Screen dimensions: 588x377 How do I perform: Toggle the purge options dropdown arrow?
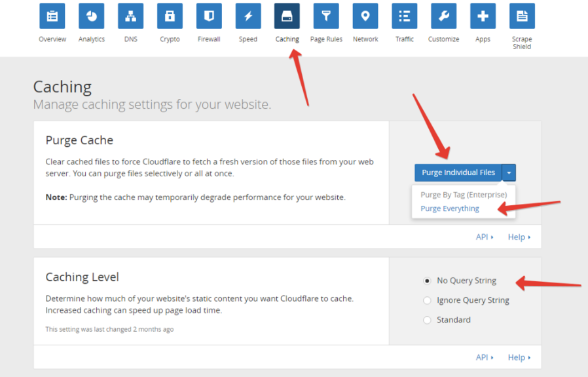pyautogui.click(x=509, y=172)
